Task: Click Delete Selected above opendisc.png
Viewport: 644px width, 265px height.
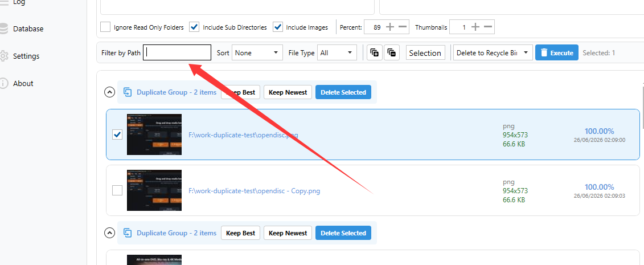Action: (343, 92)
